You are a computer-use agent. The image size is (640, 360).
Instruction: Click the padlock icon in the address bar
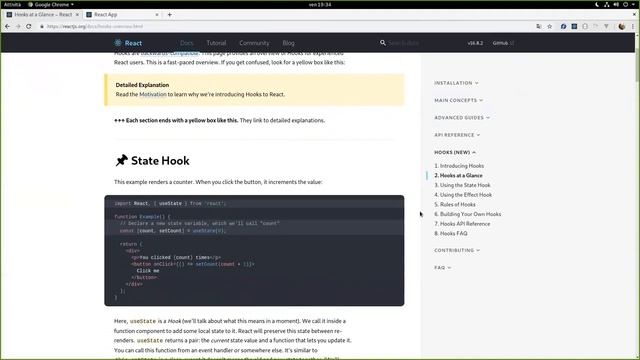pyautogui.click(x=42, y=27)
